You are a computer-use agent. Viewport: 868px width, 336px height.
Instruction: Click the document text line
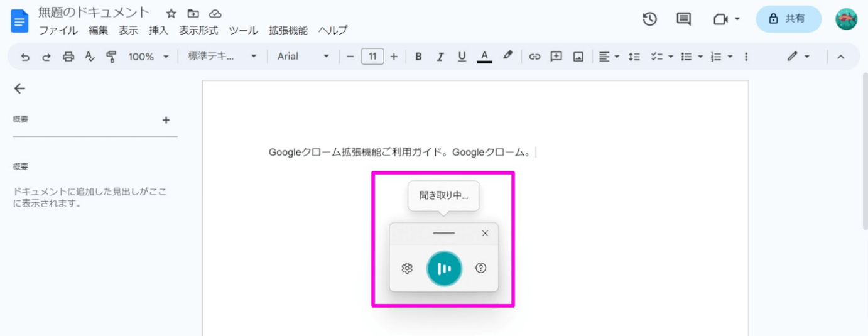coord(401,152)
